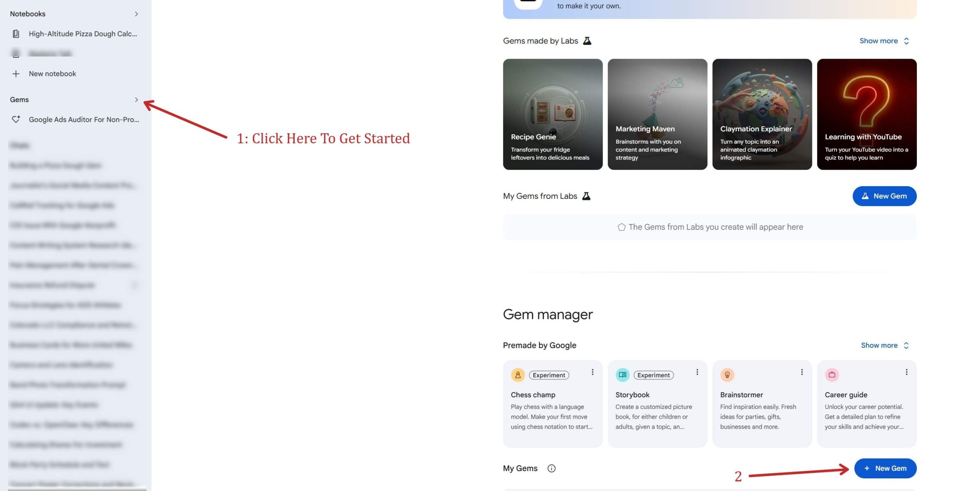Open Brainstormer three-dot options menu

802,372
